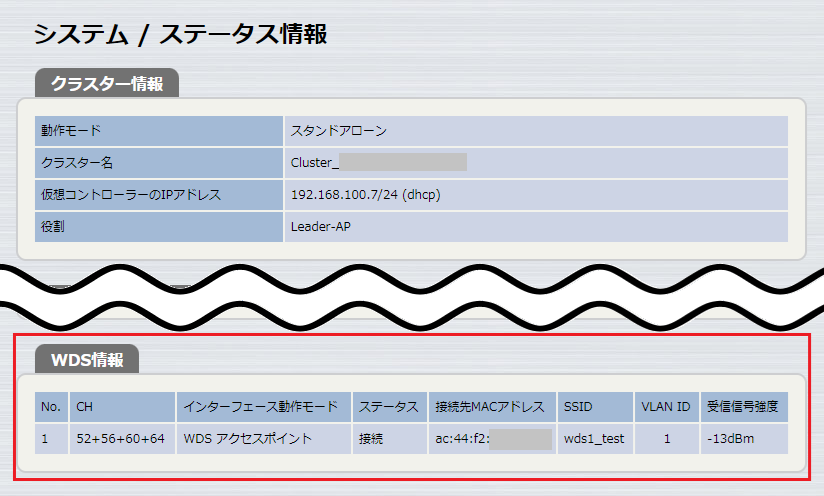Click the Cluster_ name value

[x=536, y=163]
